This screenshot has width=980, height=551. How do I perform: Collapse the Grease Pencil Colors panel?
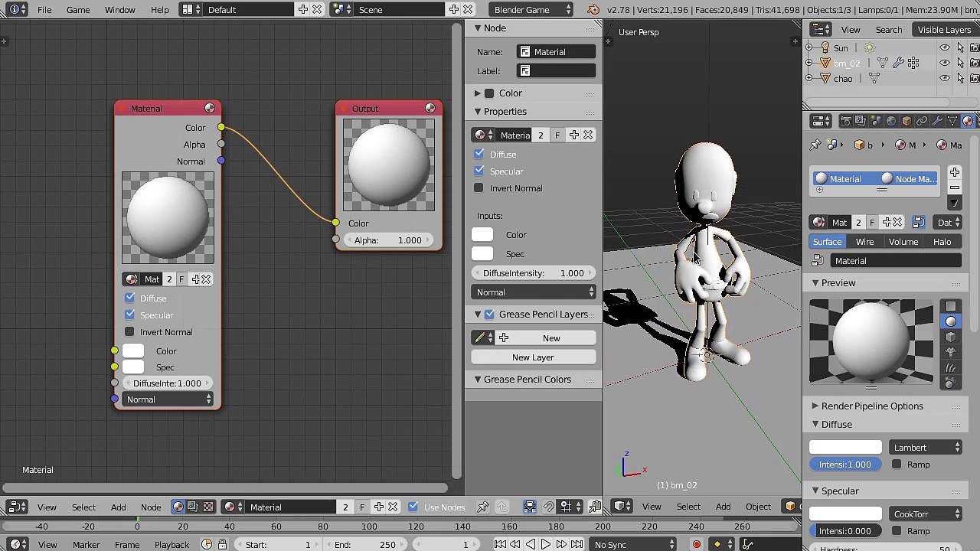click(478, 380)
